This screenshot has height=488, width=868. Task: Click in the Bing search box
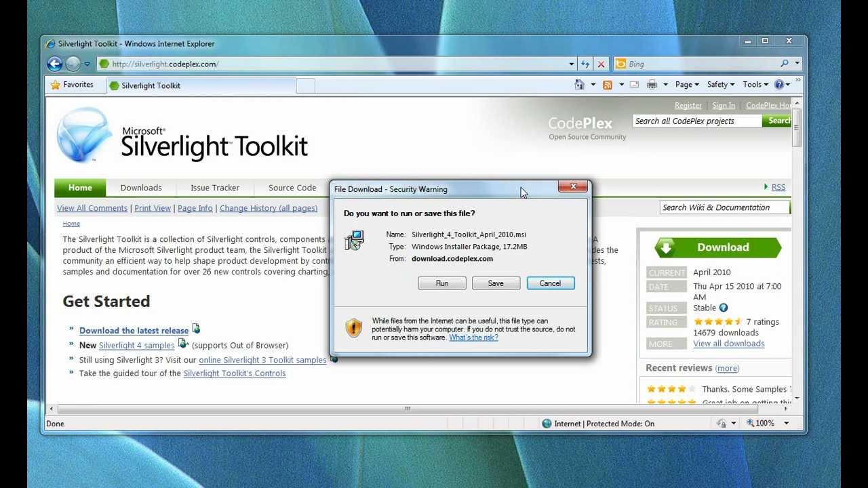(701, 64)
